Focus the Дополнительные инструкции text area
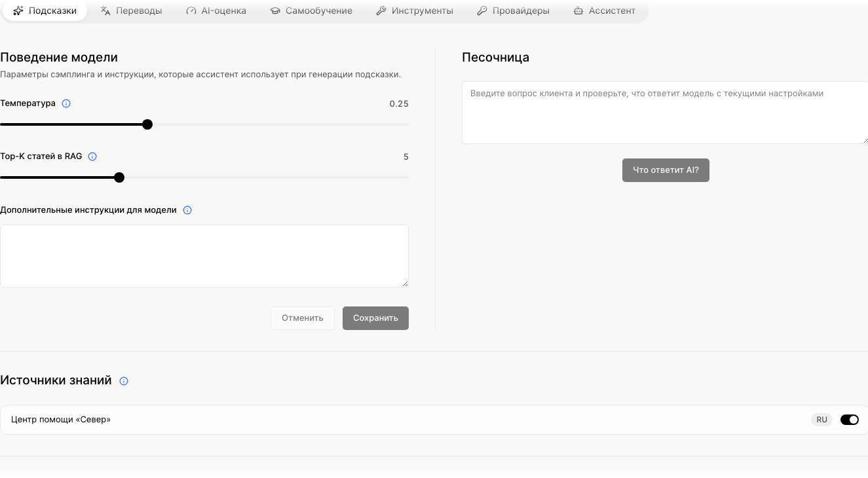Viewport: 868px width, 478px height. [204, 256]
